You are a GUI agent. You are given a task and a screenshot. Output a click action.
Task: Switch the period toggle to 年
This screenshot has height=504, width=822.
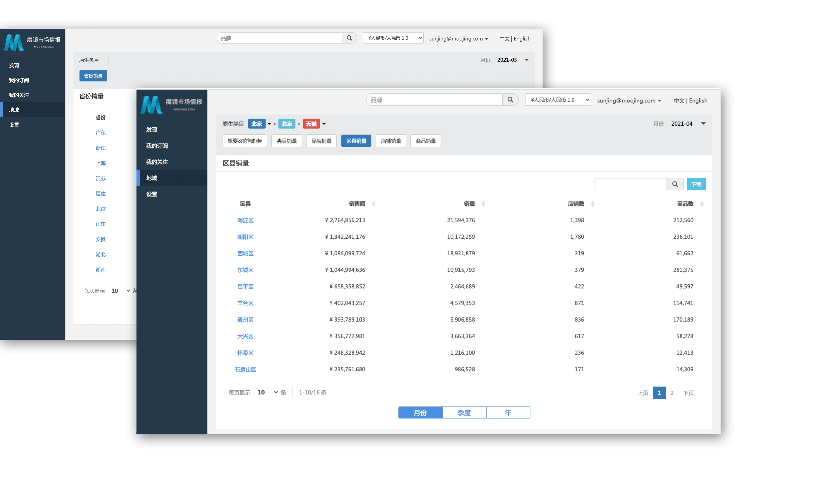508,413
